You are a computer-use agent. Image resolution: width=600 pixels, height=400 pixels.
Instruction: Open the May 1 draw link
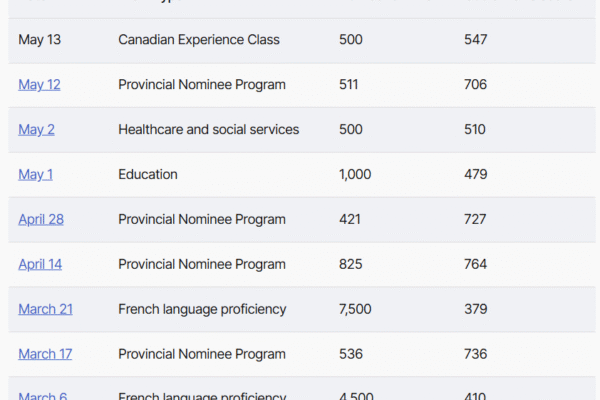36,175
